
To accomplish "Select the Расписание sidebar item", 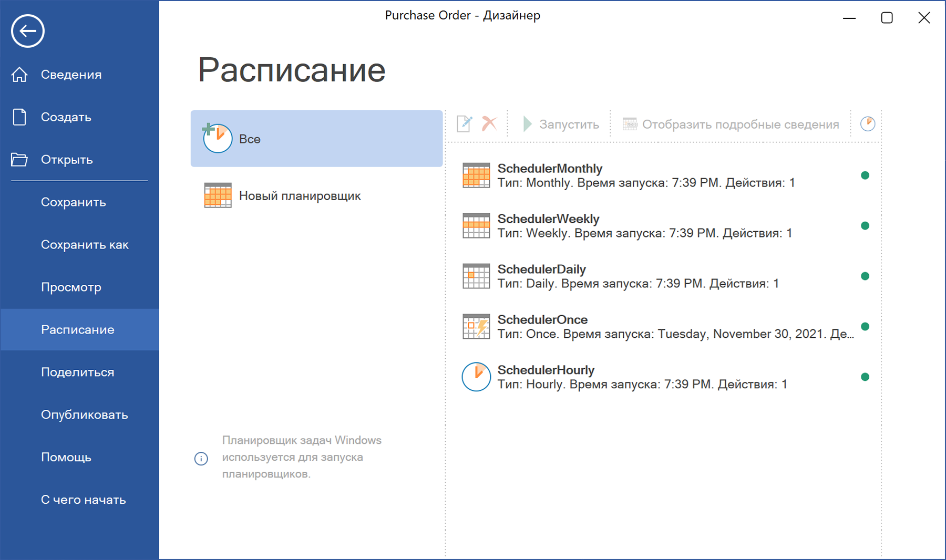I will [x=80, y=330].
